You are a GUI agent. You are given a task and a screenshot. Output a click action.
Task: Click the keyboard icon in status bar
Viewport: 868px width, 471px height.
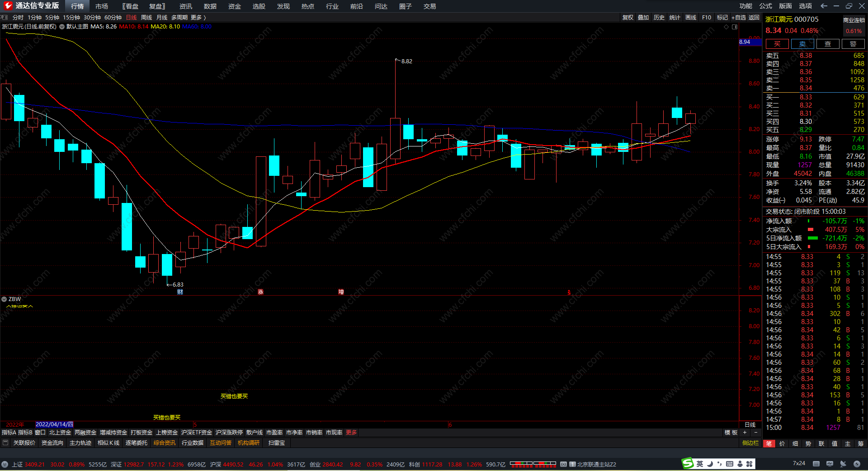coord(816,464)
